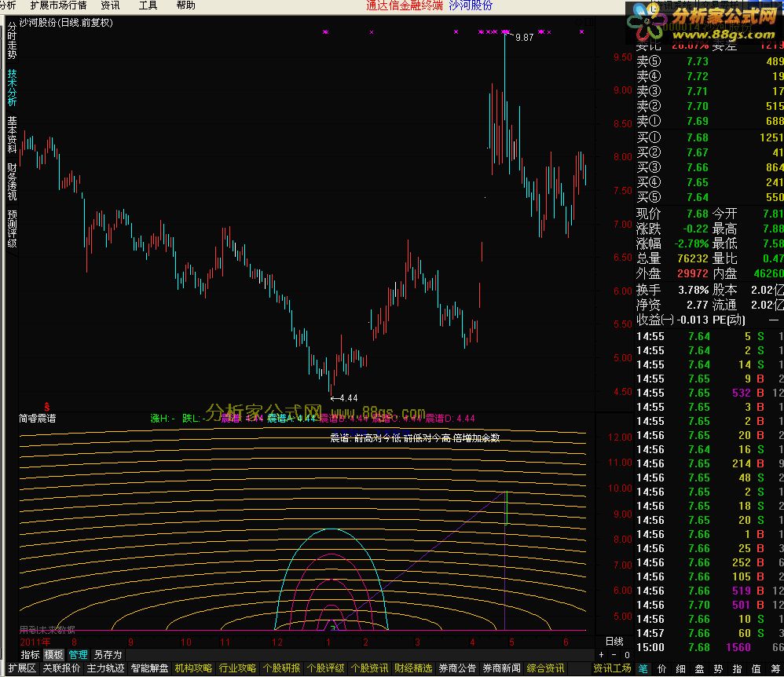Click the 指标 button below chart
Image resolution: width=784 pixels, height=677 pixels.
click(x=30, y=654)
